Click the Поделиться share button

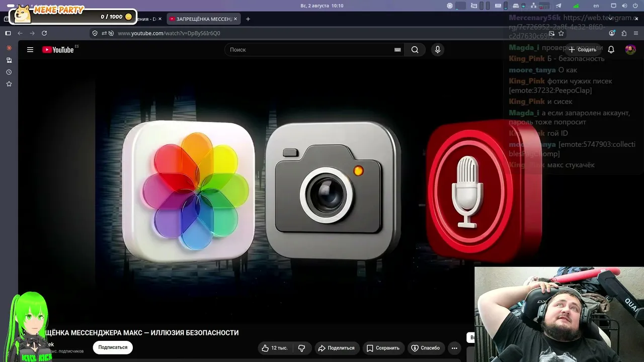coord(336,348)
